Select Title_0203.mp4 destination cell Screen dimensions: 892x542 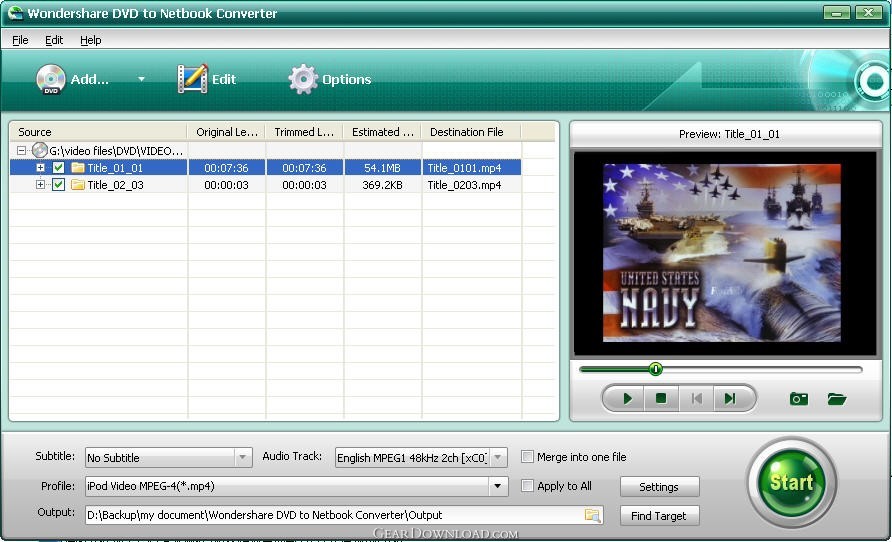pyautogui.click(x=471, y=185)
